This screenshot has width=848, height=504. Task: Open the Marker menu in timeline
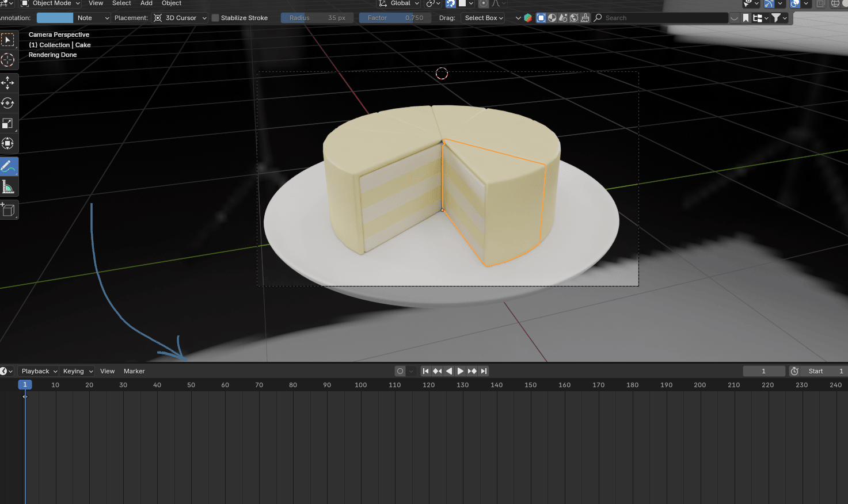coord(134,371)
